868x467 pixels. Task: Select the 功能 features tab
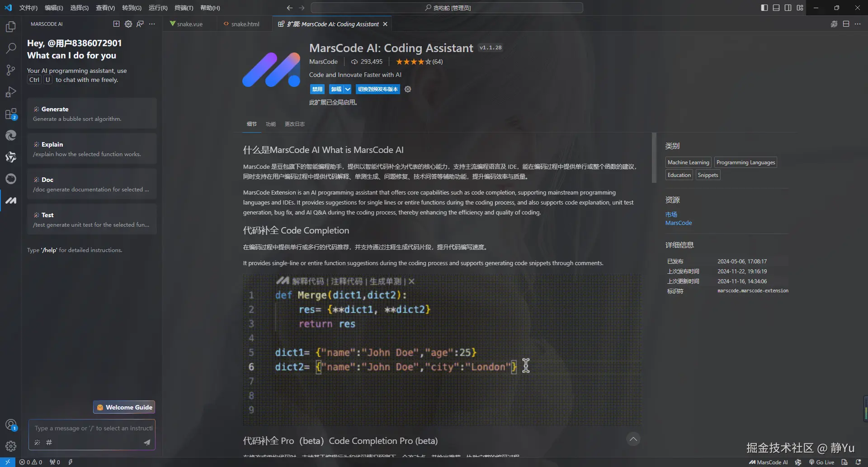click(271, 124)
